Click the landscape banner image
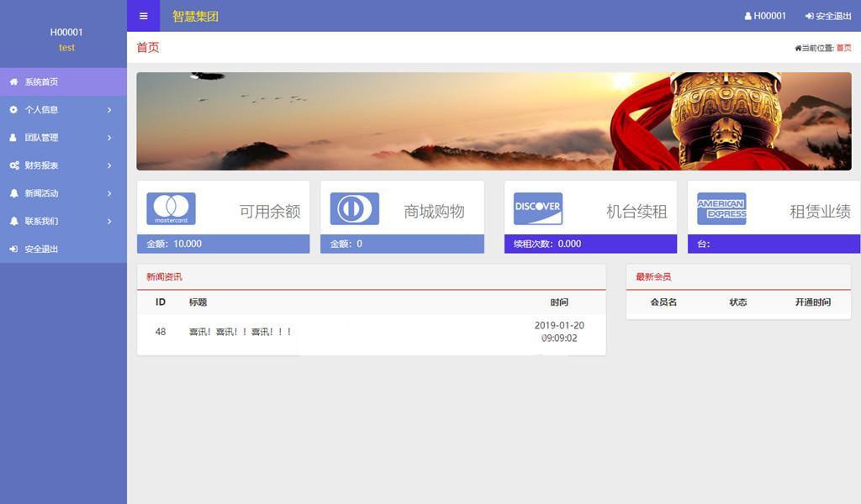This screenshot has width=861, height=504. [x=494, y=121]
